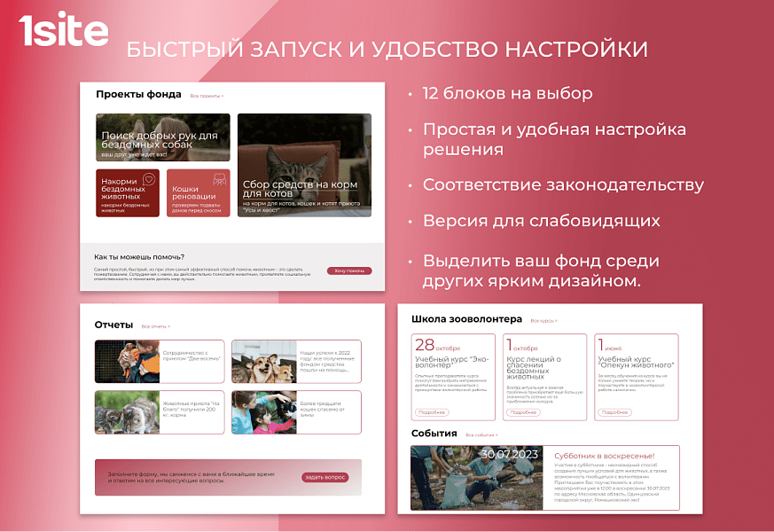Click the "Хочу помочь" button
Image resolution: width=774 pixels, height=532 pixels.
(349, 270)
